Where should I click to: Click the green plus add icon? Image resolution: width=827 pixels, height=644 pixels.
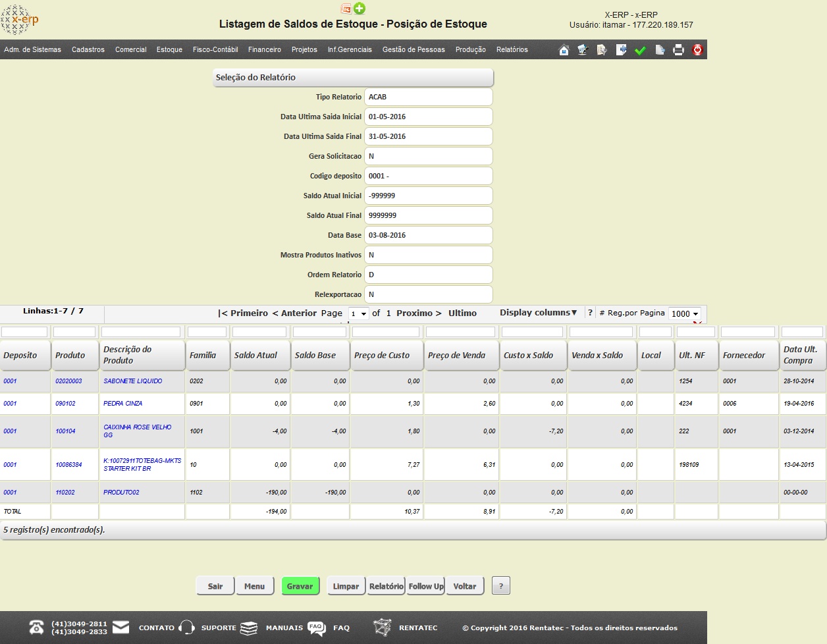click(360, 9)
